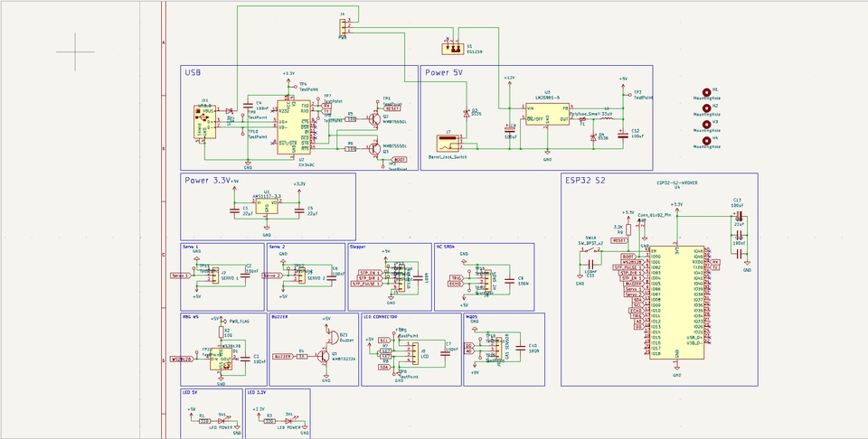Select the C9 capacitor in HC SR04 block
The image size is (868, 439).
(507, 280)
